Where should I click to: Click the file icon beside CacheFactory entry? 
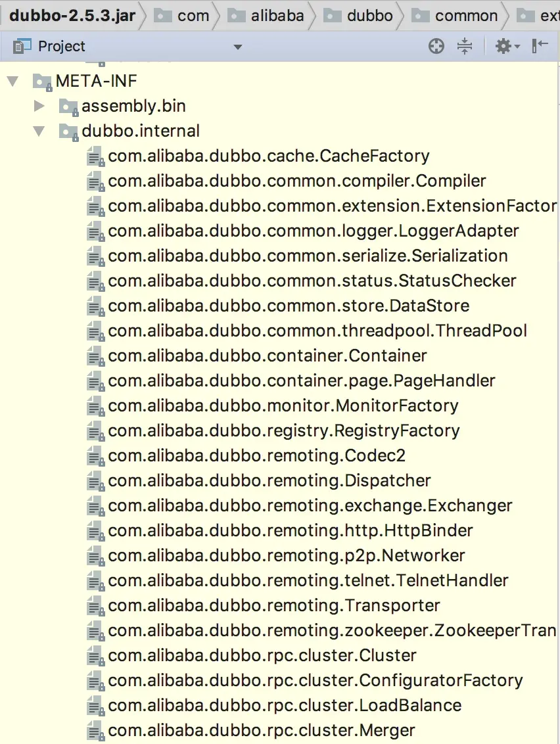[x=96, y=156]
